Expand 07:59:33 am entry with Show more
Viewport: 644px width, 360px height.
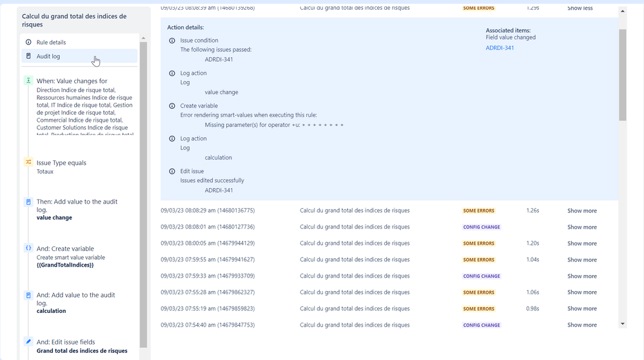click(582, 276)
